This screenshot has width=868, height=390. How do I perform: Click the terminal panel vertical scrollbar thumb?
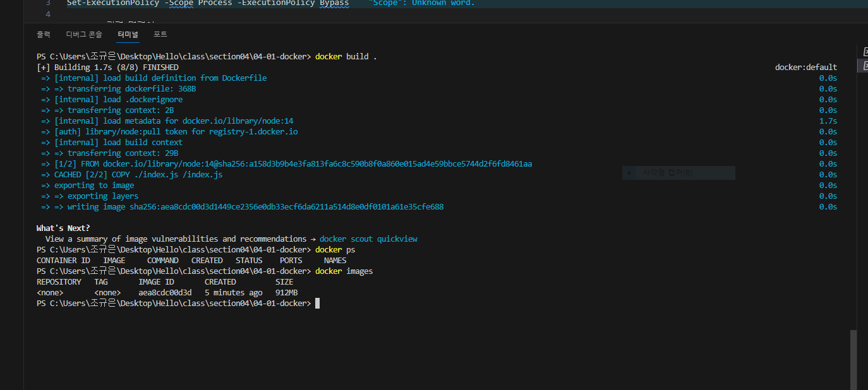[853, 360]
